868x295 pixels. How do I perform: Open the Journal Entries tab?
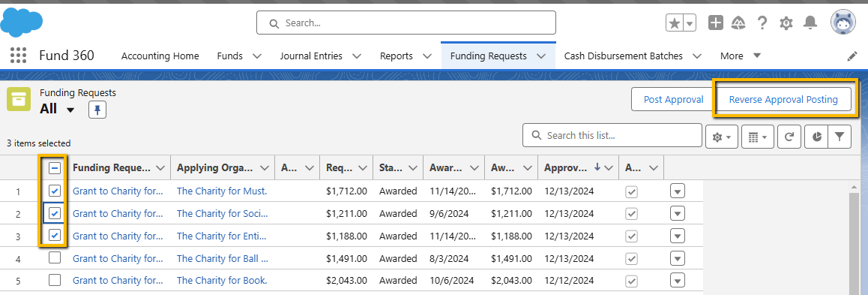311,56
